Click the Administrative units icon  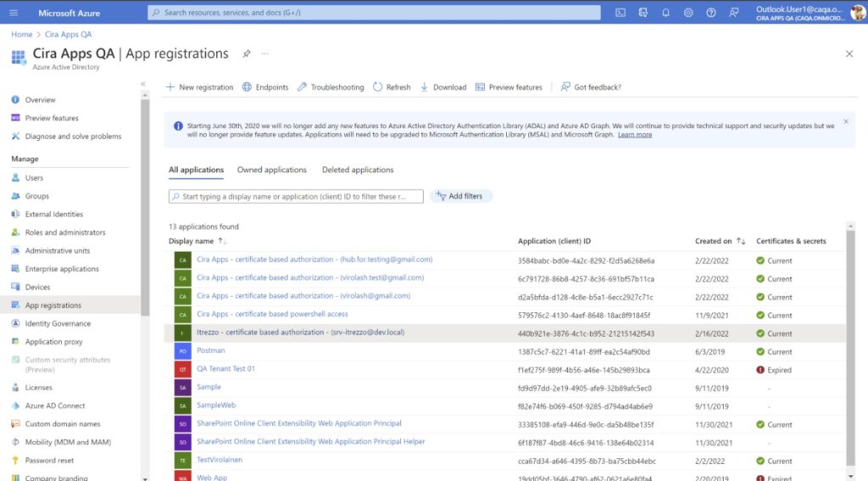click(x=15, y=251)
